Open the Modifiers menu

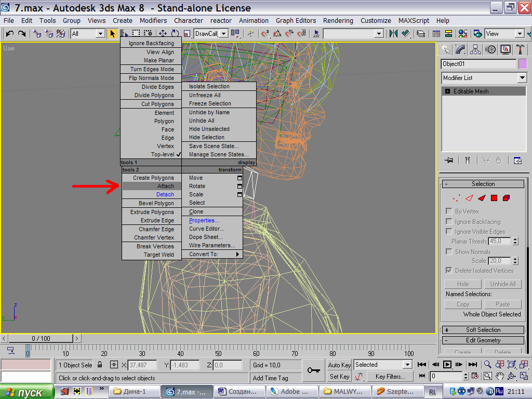pyautogui.click(x=153, y=21)
